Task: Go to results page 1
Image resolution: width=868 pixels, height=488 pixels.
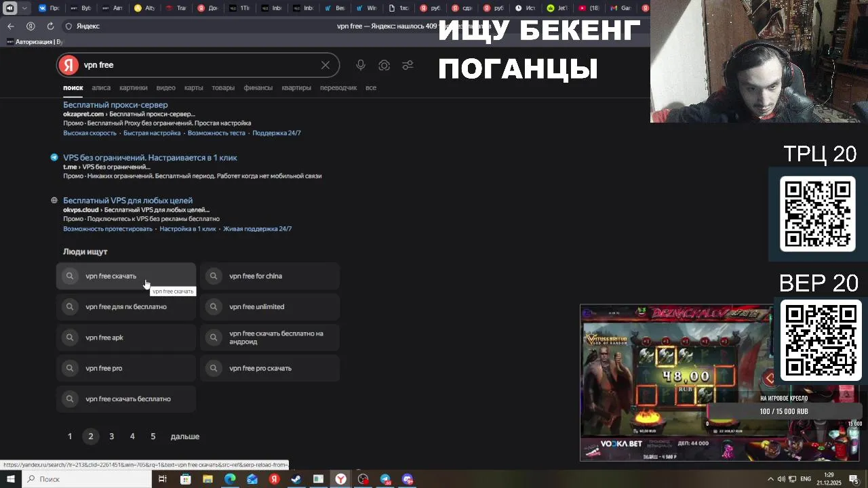Action: 70,436
